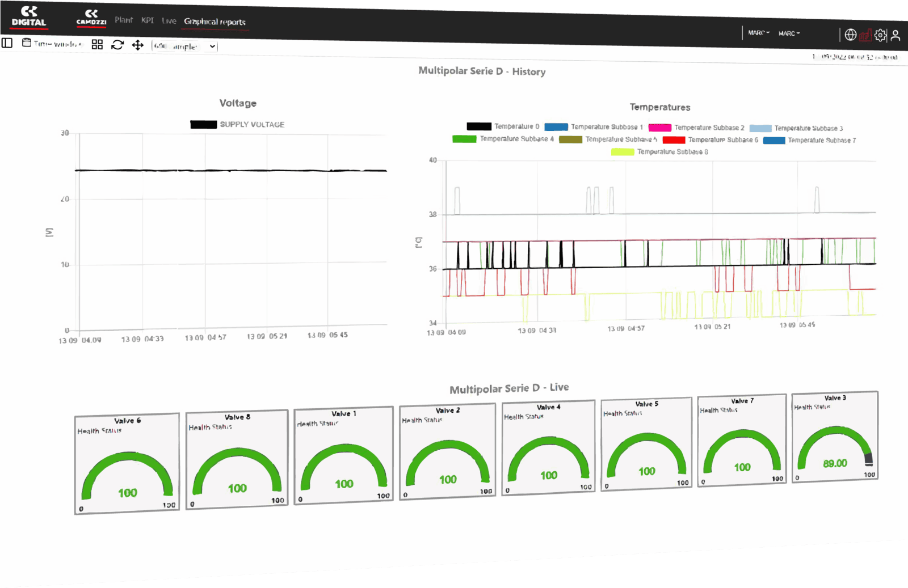Screen dimensions: 908x588
Task: Toggle the sidebar panel icon
Action: (x=7, y=43)
